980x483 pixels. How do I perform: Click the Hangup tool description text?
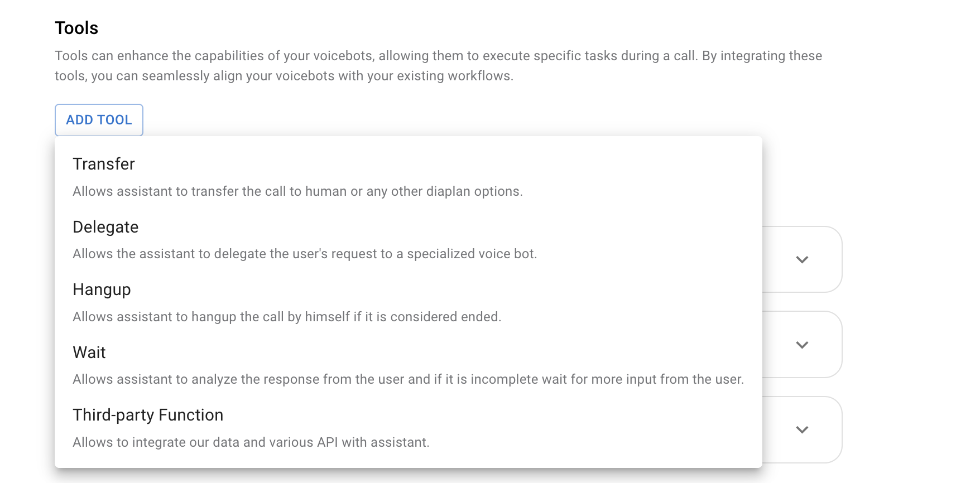pos(287,316)
